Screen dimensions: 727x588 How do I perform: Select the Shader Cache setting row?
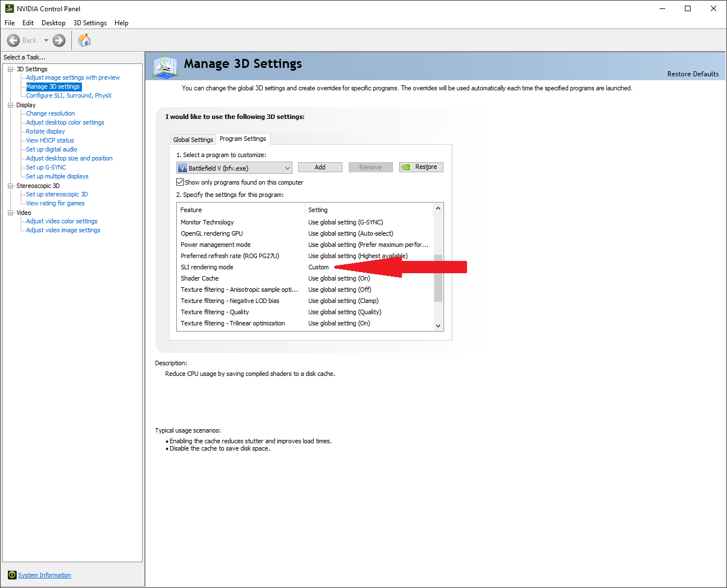click(x=305, y=278)
